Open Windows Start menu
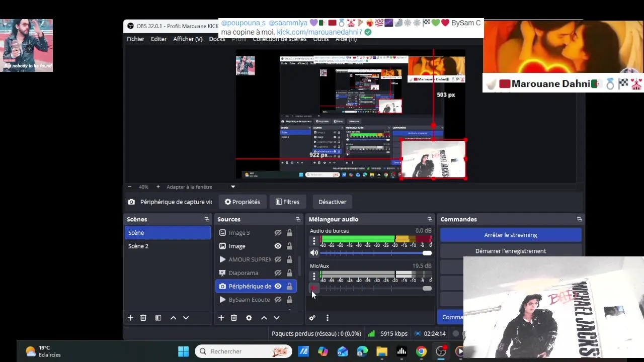The height and width of the screenshot is (362, 644). [184, 351]
